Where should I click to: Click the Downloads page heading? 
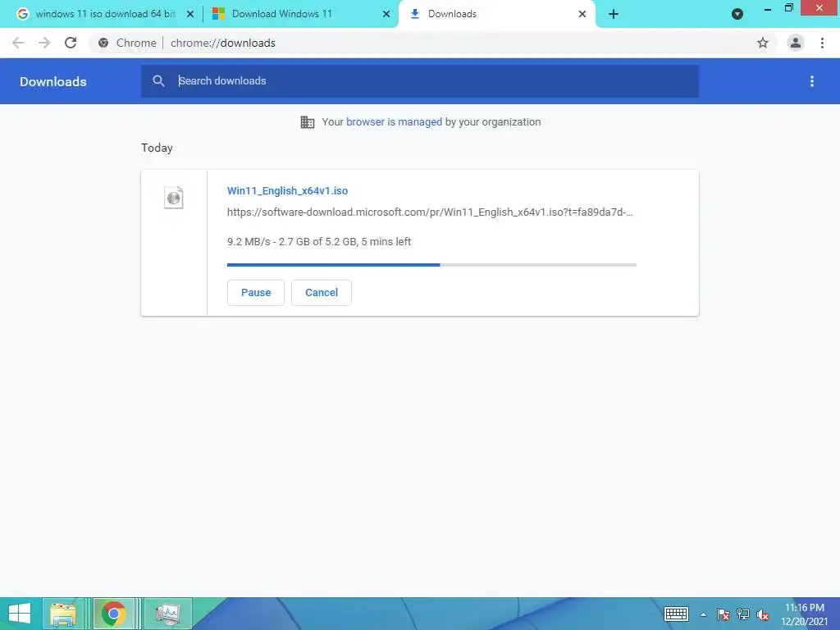pyautogui.click(x=53, y=81)
